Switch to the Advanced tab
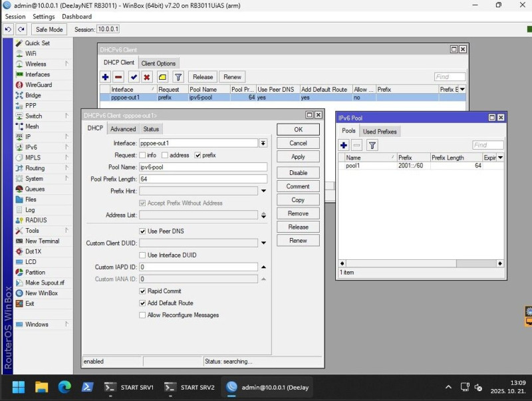The height and width of the screenshot is (401, 532). pyautogui.click(x=123, y=129)
